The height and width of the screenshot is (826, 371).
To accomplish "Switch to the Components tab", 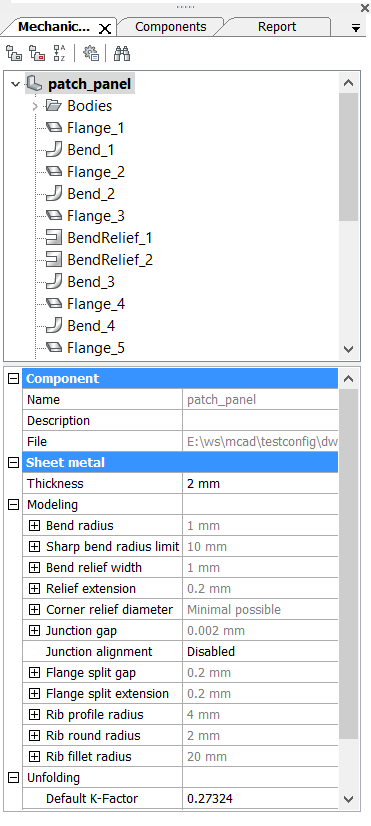I will point(171,27).
